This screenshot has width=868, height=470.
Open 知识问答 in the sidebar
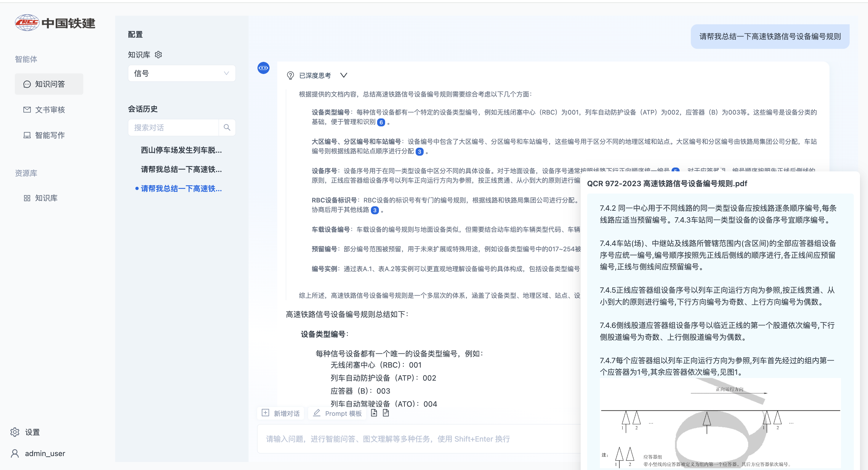49,84
